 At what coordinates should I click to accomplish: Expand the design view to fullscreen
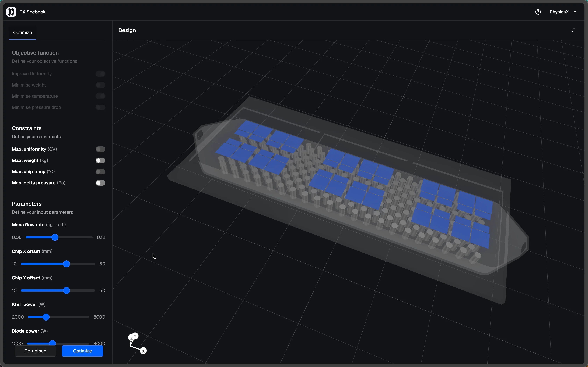573,30
